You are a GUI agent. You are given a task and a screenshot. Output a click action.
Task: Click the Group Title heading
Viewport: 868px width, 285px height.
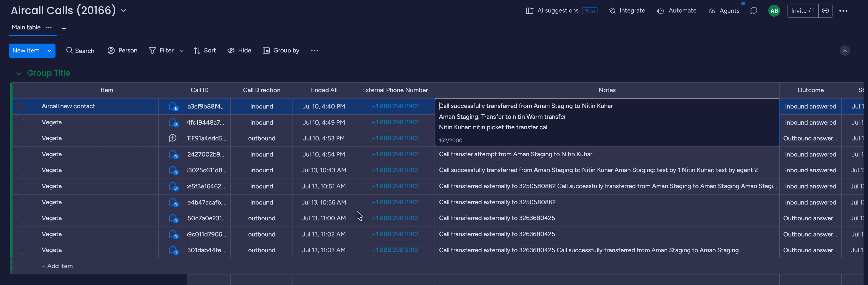click(49, 73)
